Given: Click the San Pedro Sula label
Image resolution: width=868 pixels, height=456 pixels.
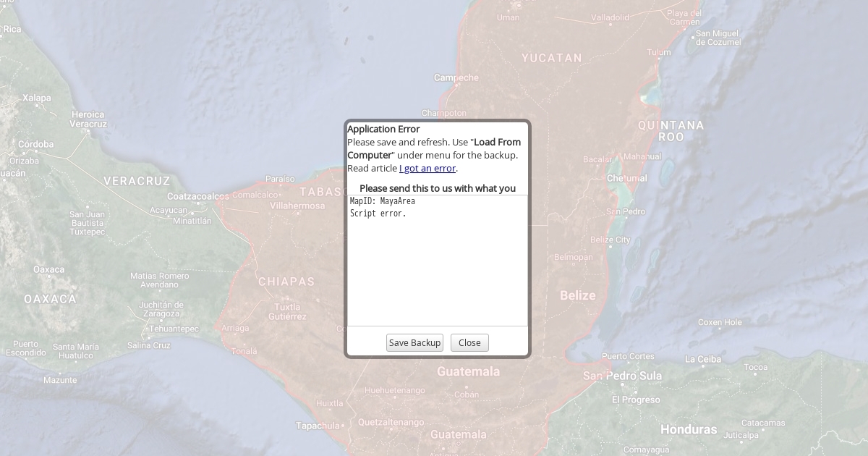Looking at the screenshot, I should (x=623, y=376).
